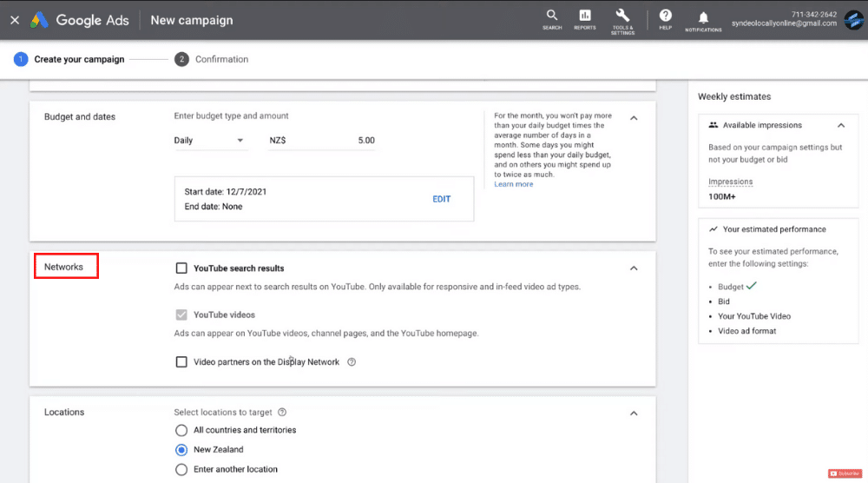Click the Start date 12/7/2021 text

tap(226, 192)
